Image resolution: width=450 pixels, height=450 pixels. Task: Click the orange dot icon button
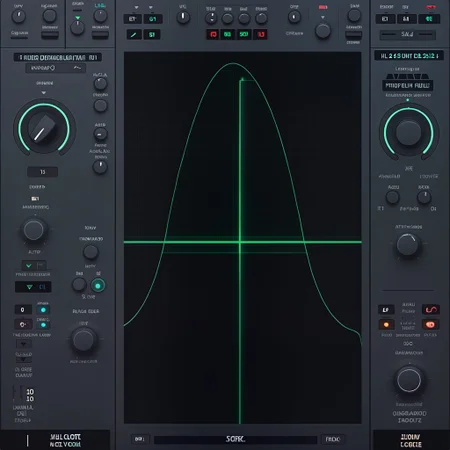point(386,324)
